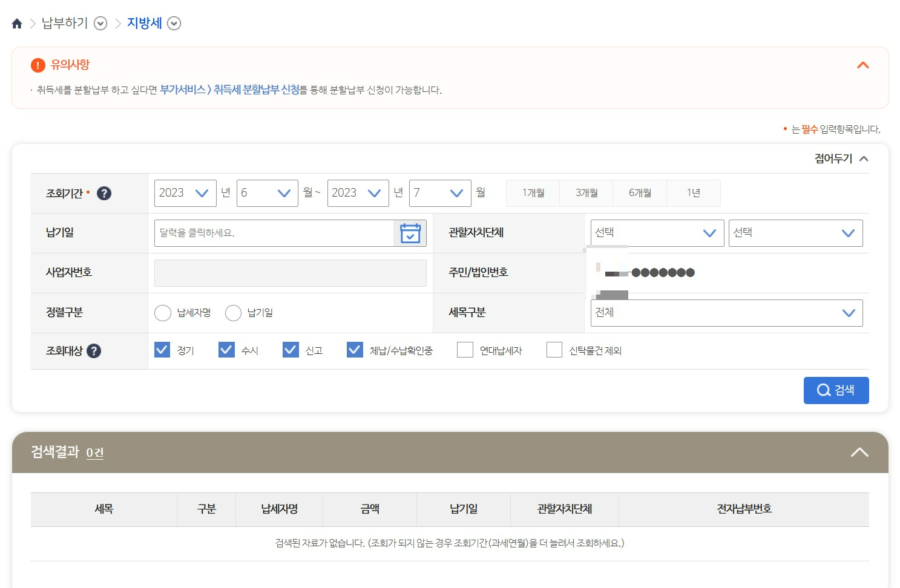The width and height of the screenshot is (900, 588).
Task: Show help for 조회대상 question icon
Action: [x=94, y=351]
